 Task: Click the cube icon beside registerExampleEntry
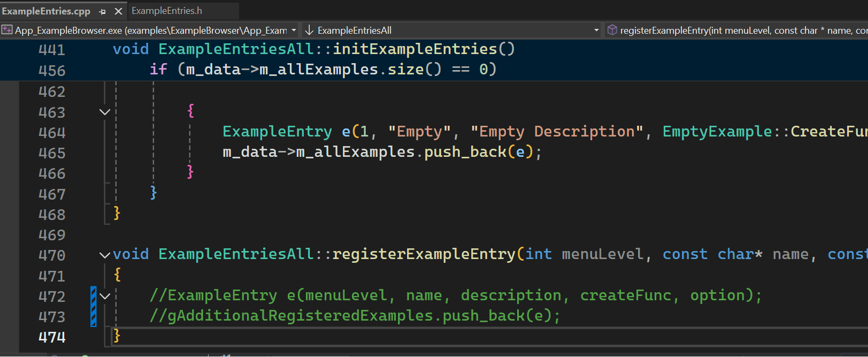612,30
